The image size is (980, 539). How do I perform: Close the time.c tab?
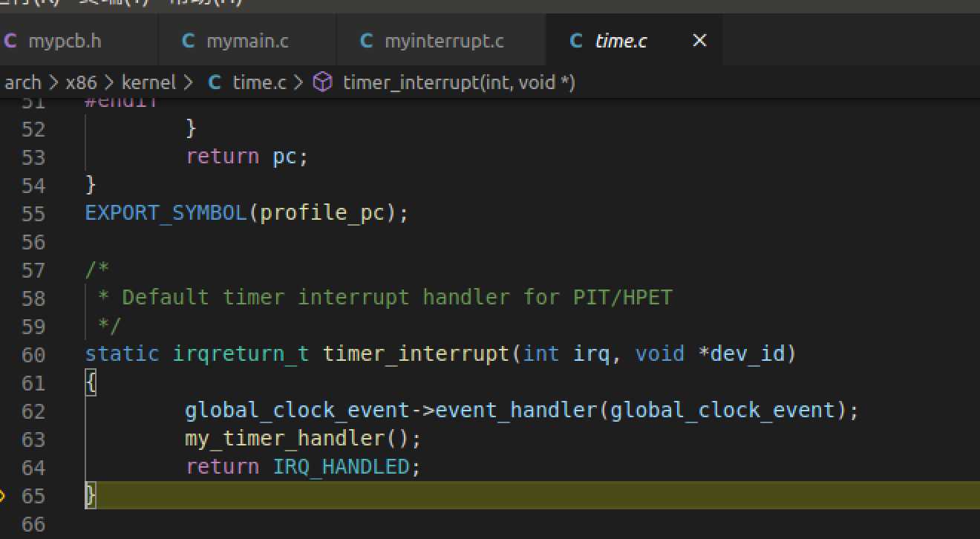[x=699, y=41]
